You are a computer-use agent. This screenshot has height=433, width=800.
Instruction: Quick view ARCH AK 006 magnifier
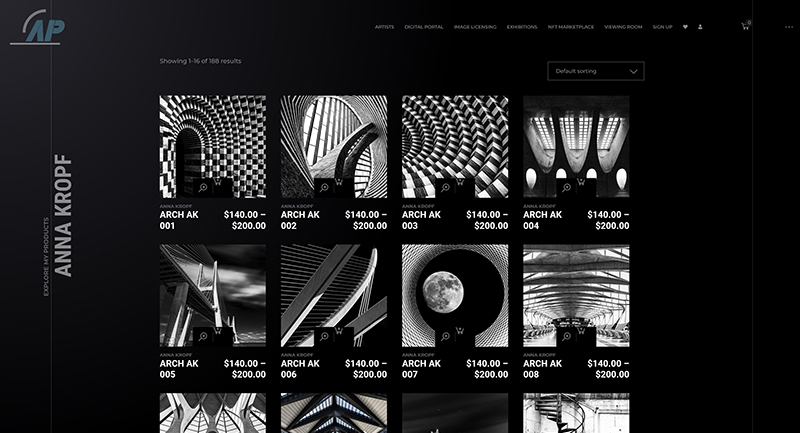tap(324, 337)
